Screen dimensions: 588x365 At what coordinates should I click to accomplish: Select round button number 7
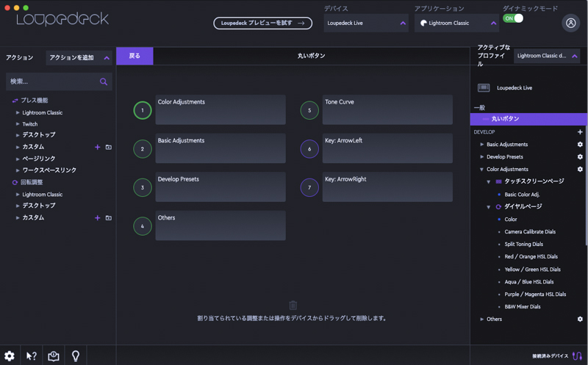click(309, 187)
